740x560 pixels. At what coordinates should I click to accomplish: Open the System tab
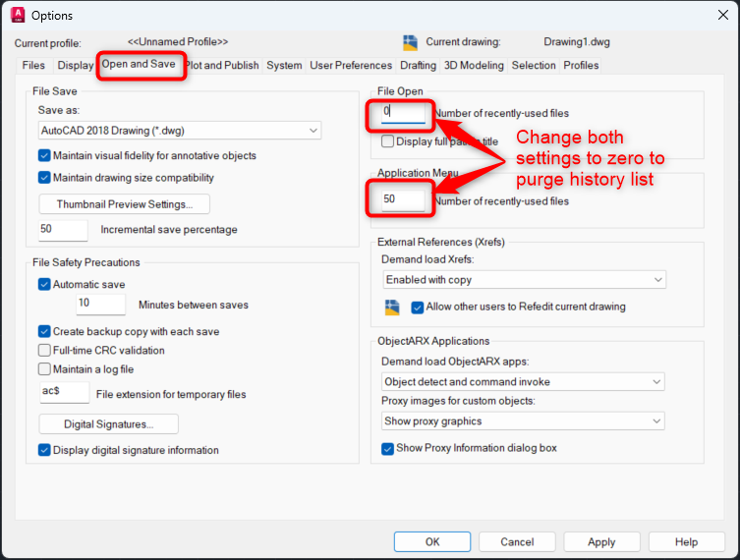(x=284, y=65)
